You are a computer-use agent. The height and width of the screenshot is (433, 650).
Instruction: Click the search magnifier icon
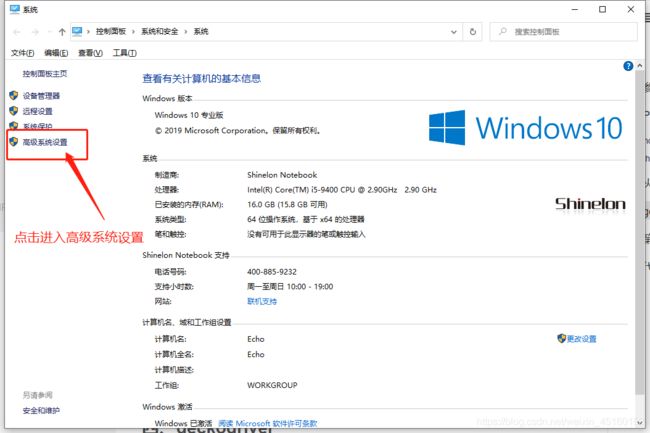tap(503, 31)
